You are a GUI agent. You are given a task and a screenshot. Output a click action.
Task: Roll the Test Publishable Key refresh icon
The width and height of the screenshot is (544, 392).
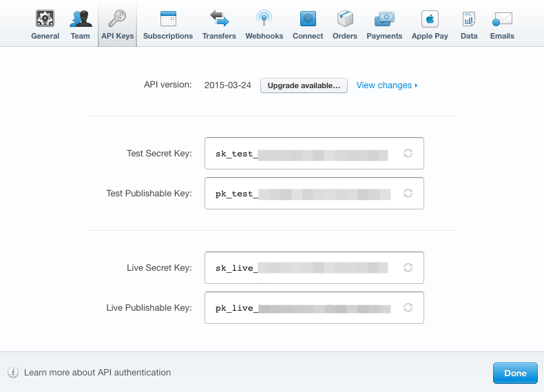click(x=408, y=193)
